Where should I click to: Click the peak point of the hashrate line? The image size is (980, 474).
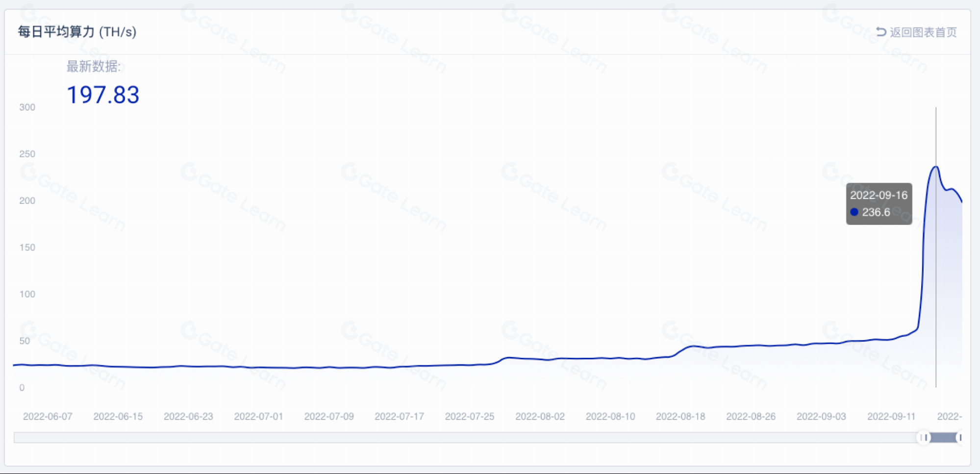tap(936, 167)
